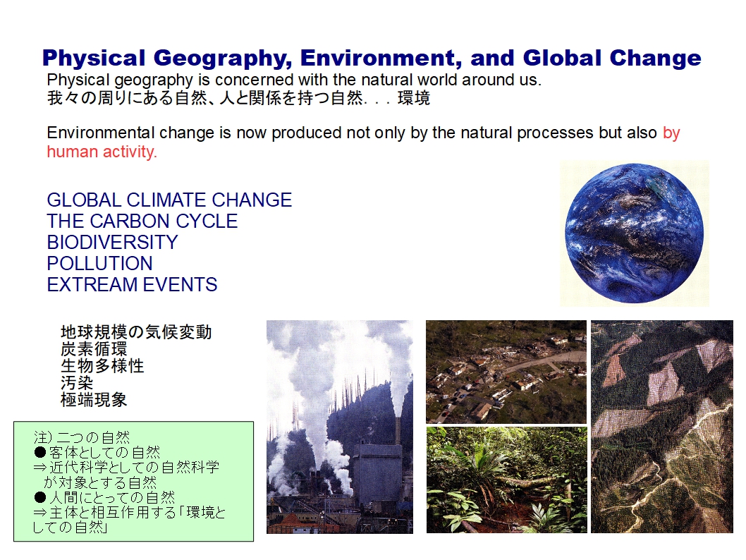This screenshot has height=560, width=746.
Task: Click the line 主体と相互作用する「環境と
Action: click(x=130, y=513)
